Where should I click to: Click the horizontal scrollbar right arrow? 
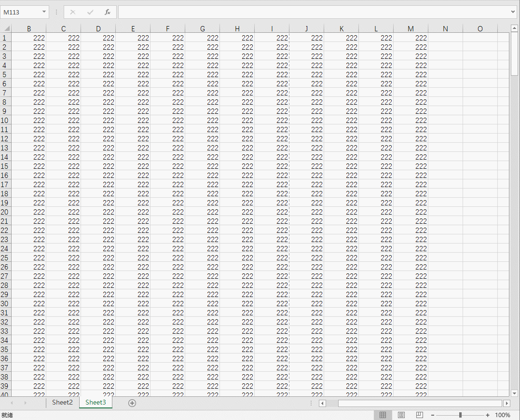[x=506, y=403]
